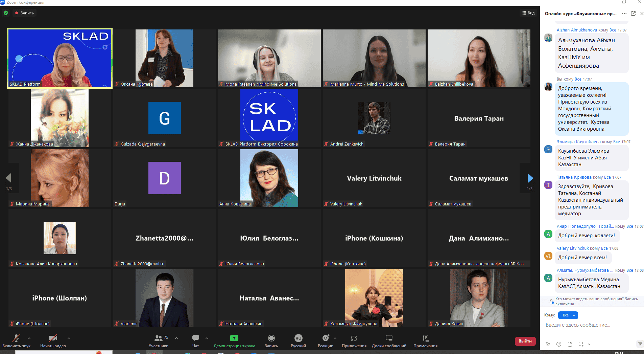Expand video options arrow beside camera
This screenshot has width=644, height=354.
(69, 338)
